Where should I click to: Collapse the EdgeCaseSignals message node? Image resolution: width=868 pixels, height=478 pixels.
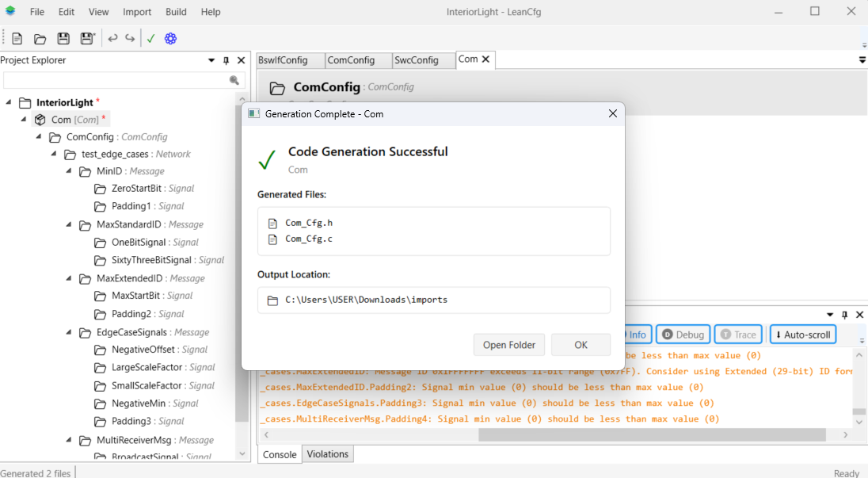[70, 332]
